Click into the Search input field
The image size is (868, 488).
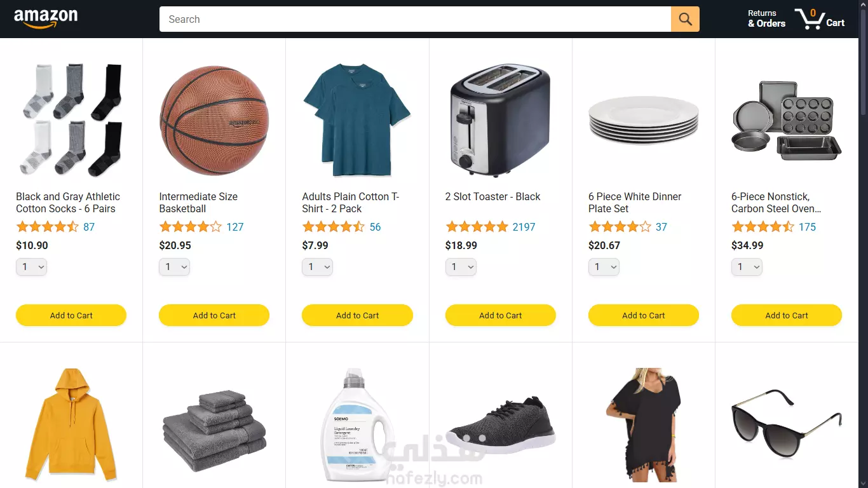[415, 19]
